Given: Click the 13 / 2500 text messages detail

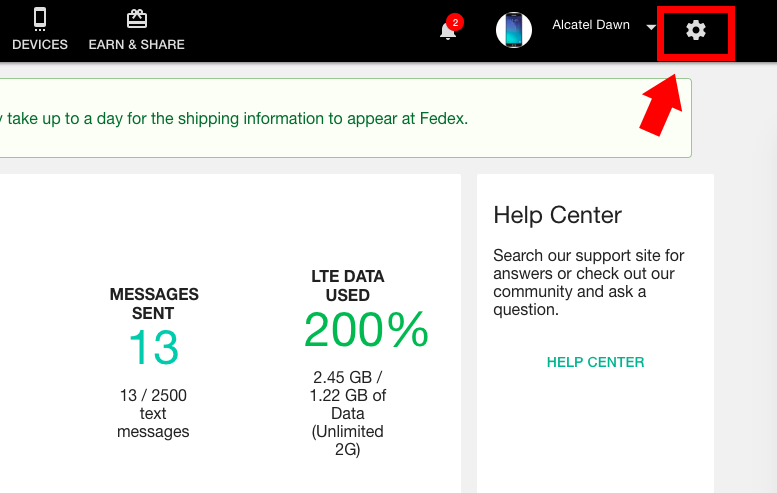Looking at the screenshot, I should (x=153, y=413).
